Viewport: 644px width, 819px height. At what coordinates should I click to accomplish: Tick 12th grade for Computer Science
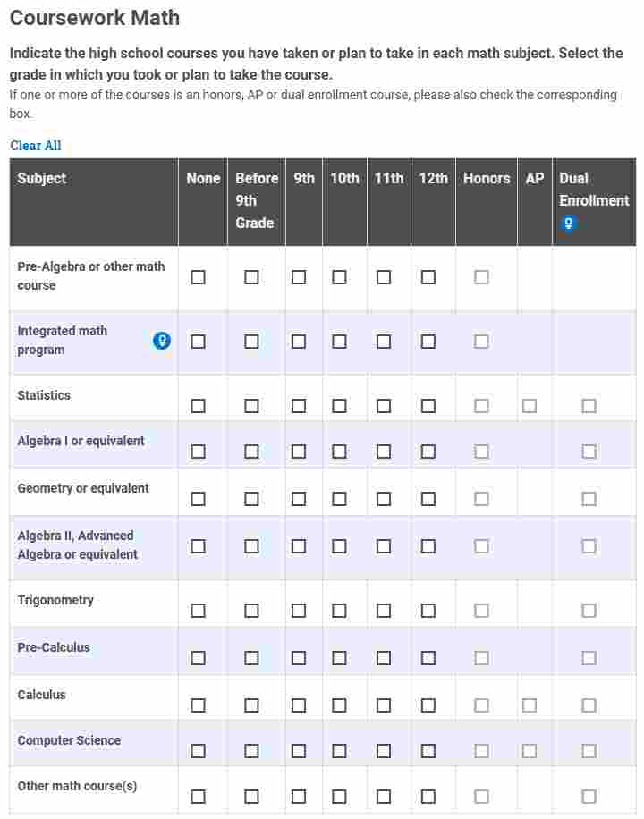click(428, 751)
